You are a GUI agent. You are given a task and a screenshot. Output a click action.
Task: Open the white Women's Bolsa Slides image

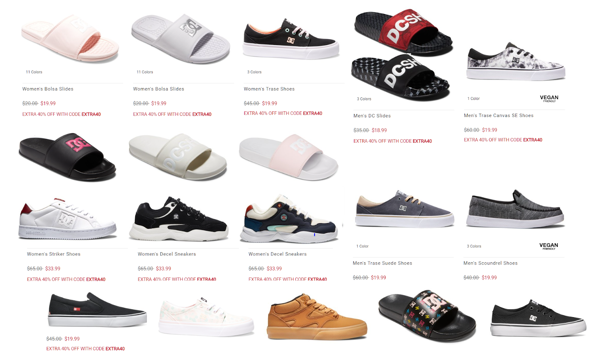coord(181,39)
